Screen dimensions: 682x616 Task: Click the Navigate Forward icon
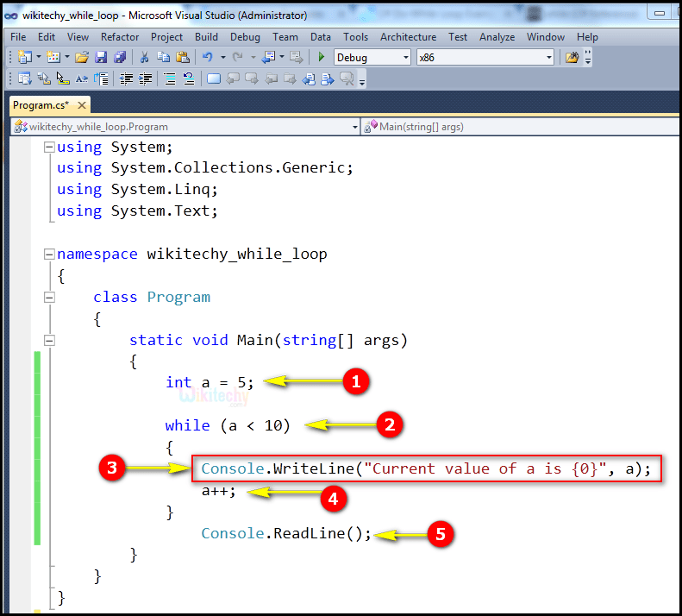[x=297, y=57]
